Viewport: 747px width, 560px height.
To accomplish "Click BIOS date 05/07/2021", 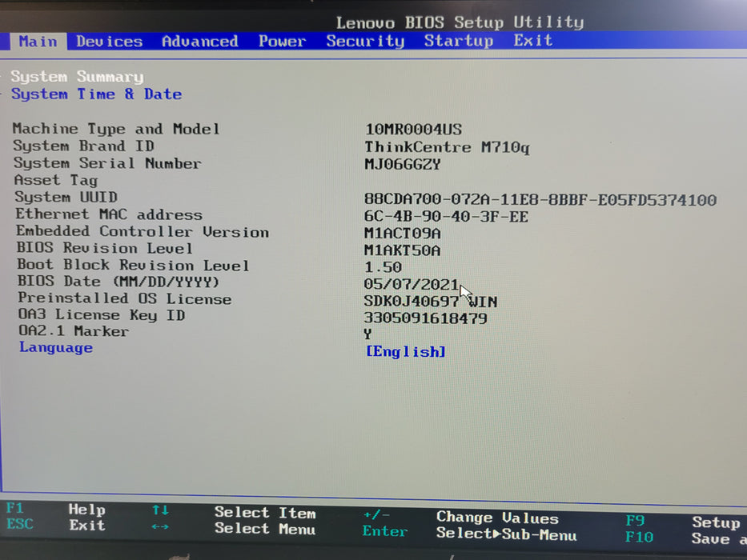I will [x=411, y=284].
